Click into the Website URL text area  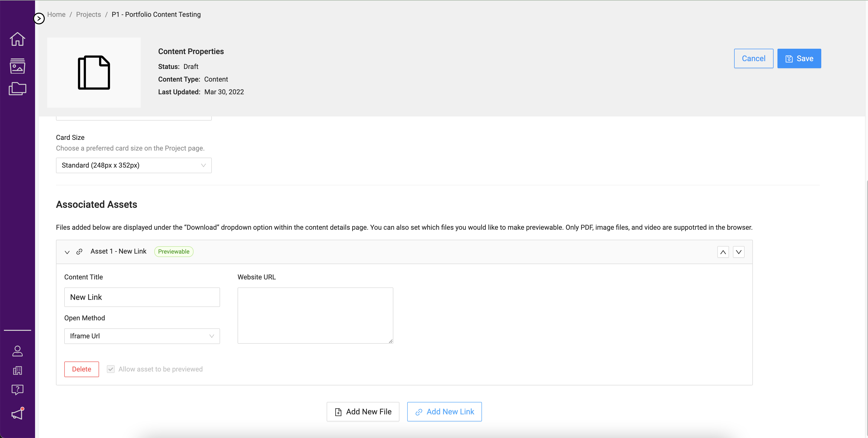[x=315, y=315]
